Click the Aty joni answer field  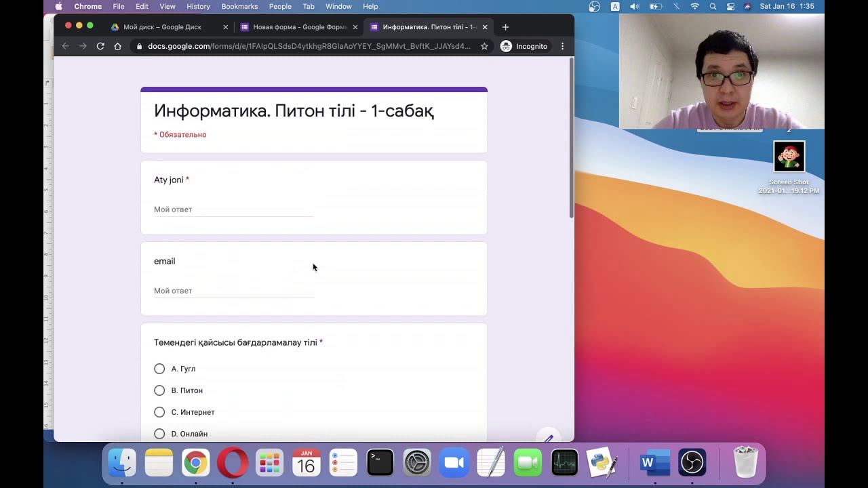tap(233, 209)
